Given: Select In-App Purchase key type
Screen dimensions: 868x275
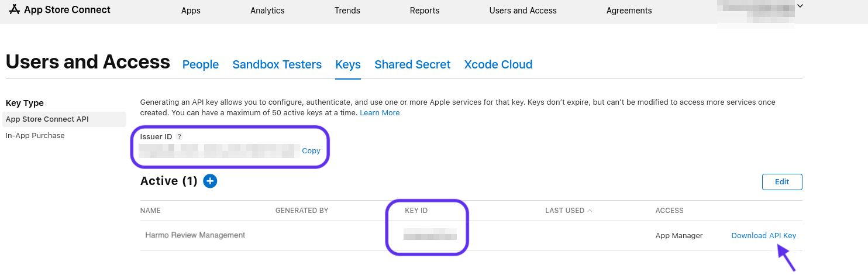Looking at the screenshot, I should click(x=35, y=136).
